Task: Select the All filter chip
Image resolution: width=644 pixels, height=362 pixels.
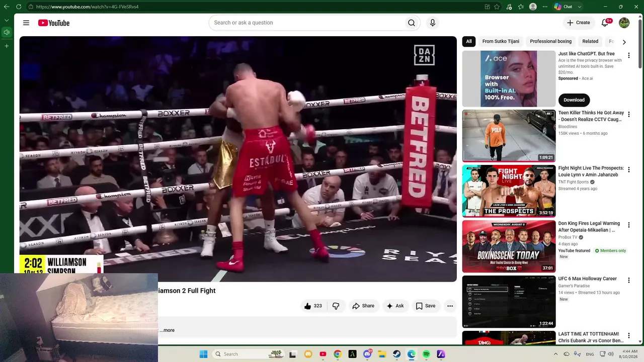Action: 469,42
